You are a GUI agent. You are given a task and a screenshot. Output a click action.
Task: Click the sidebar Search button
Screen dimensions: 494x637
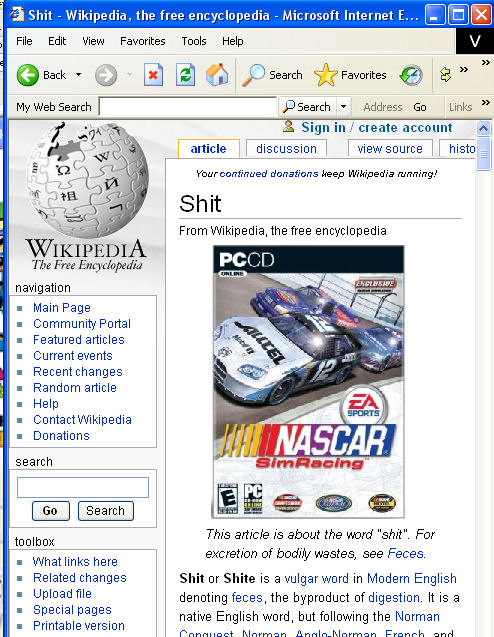106,511
